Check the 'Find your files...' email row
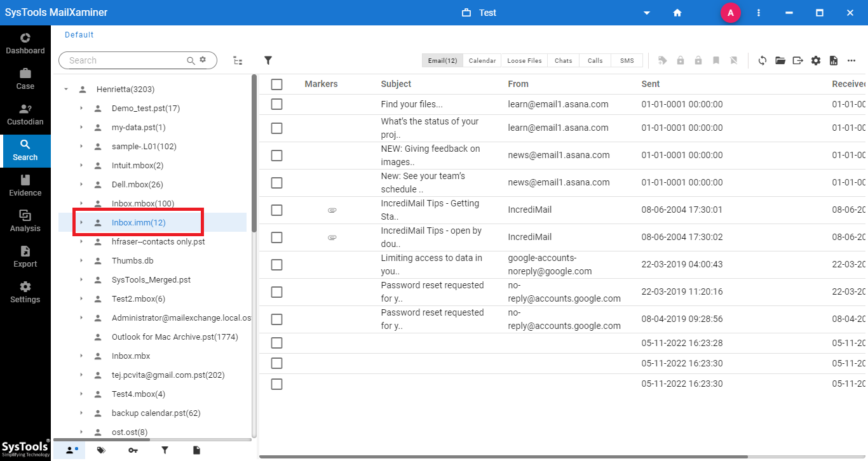Image resolution: width=868 pixels, height=461 pixels. point(276,104)
